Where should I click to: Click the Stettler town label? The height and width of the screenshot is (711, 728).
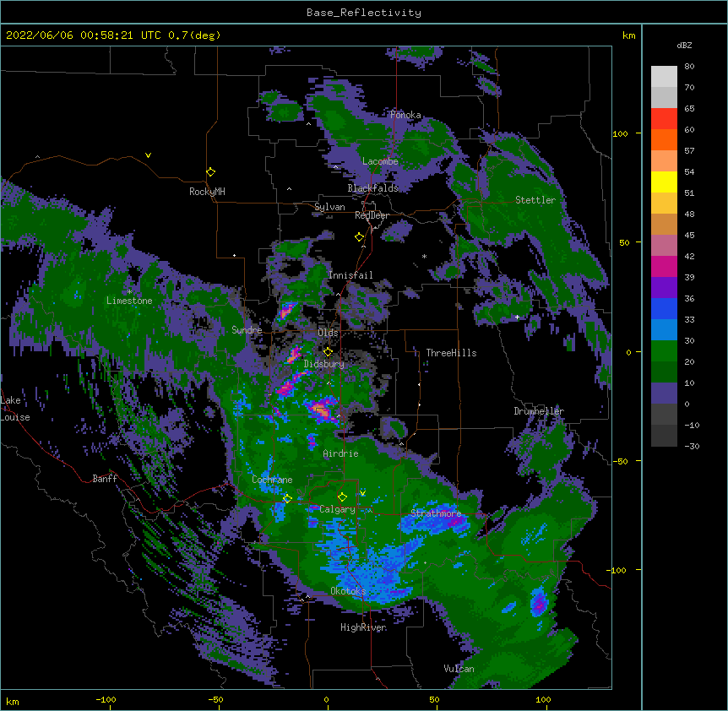pyautogui.click(x=535, y=200)
